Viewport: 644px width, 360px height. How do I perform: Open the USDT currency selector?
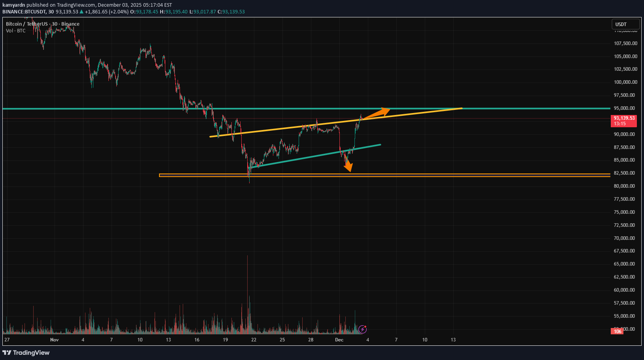[625, 25]
